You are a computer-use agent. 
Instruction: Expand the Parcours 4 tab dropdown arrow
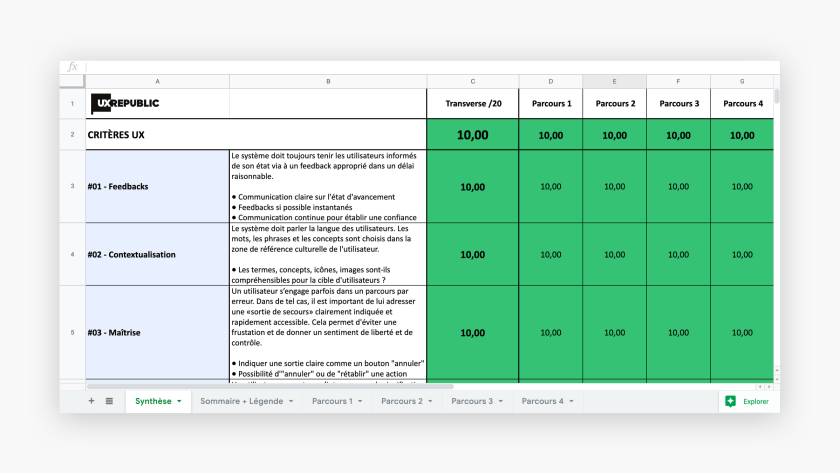(x=572, y=401)
